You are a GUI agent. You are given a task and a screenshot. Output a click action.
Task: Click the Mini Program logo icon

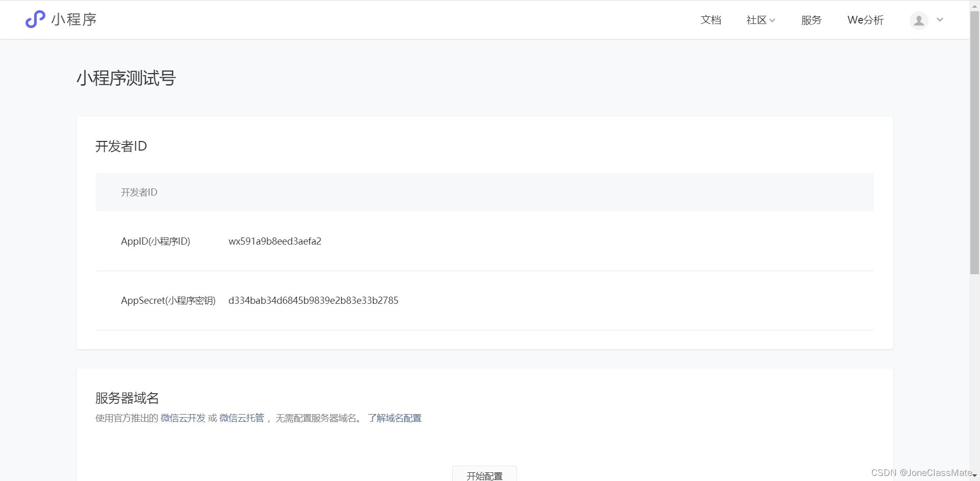click(x=35, y=19)
